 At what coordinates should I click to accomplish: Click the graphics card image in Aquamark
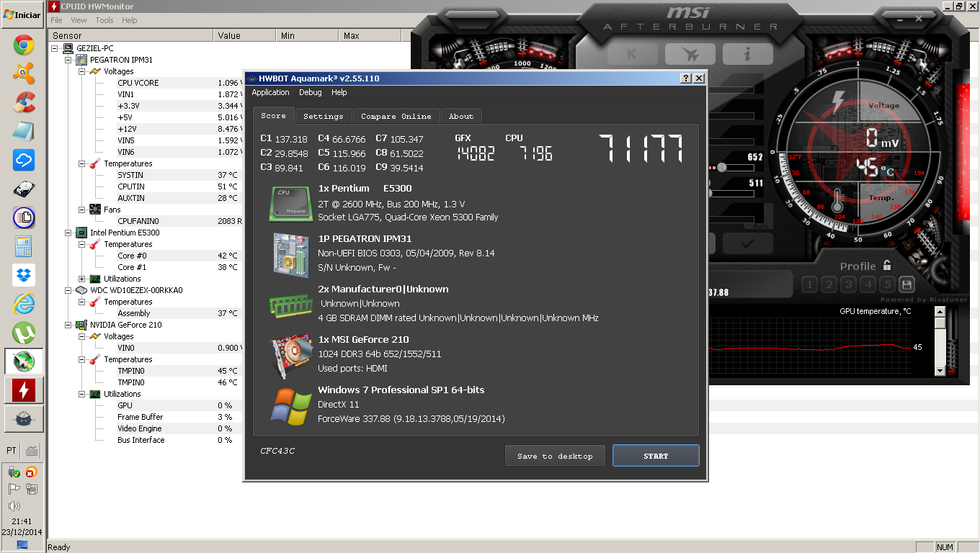click(x=291, y=355)
